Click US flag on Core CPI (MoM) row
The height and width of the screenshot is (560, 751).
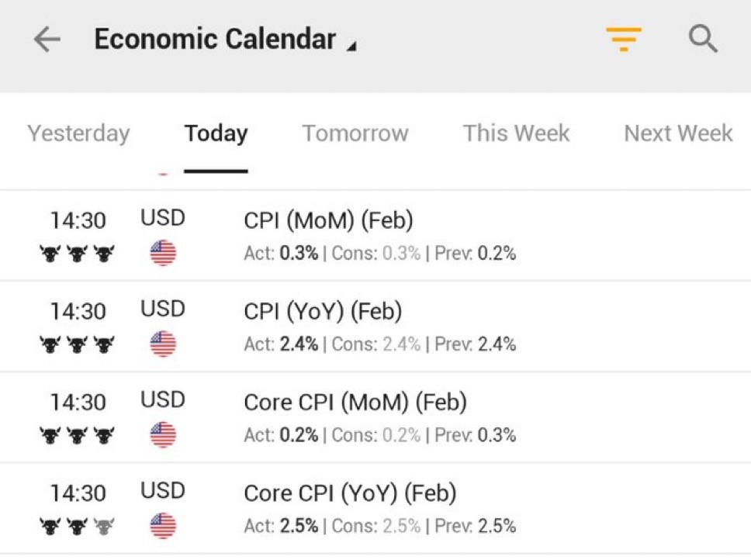(x=163, y=434)
